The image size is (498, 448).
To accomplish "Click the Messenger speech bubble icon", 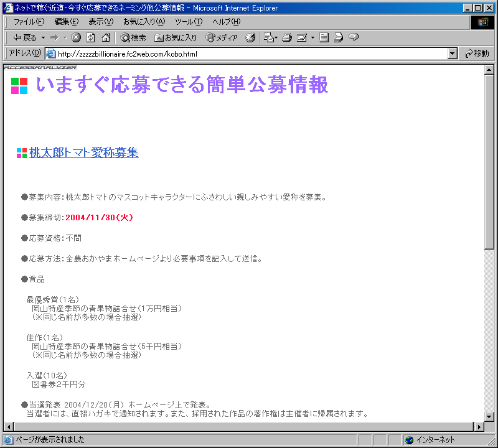I will 354,37.
